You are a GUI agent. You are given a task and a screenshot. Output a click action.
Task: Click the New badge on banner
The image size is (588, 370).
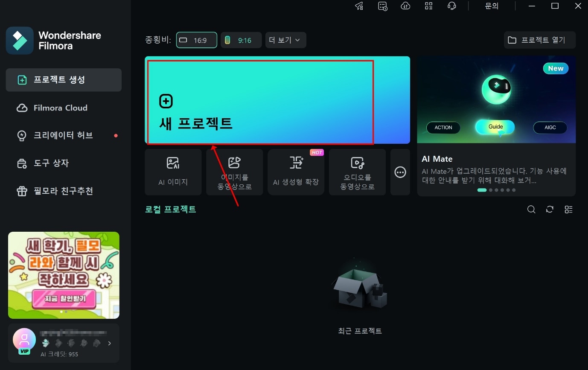[556, 68]
